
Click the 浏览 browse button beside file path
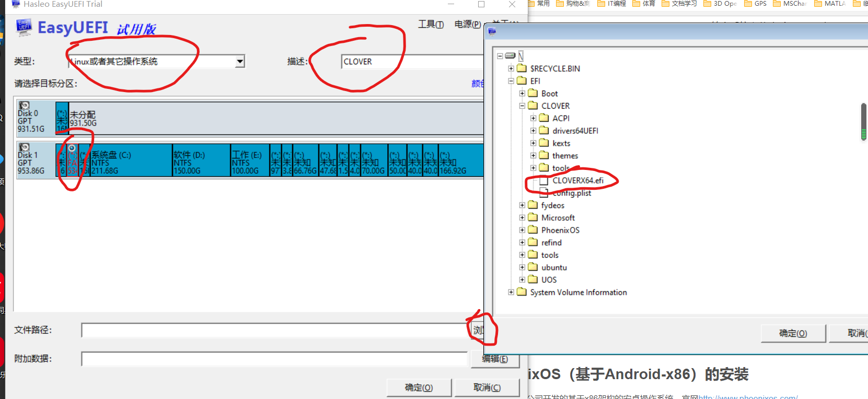pyautogui.click(x=478, y=330)
